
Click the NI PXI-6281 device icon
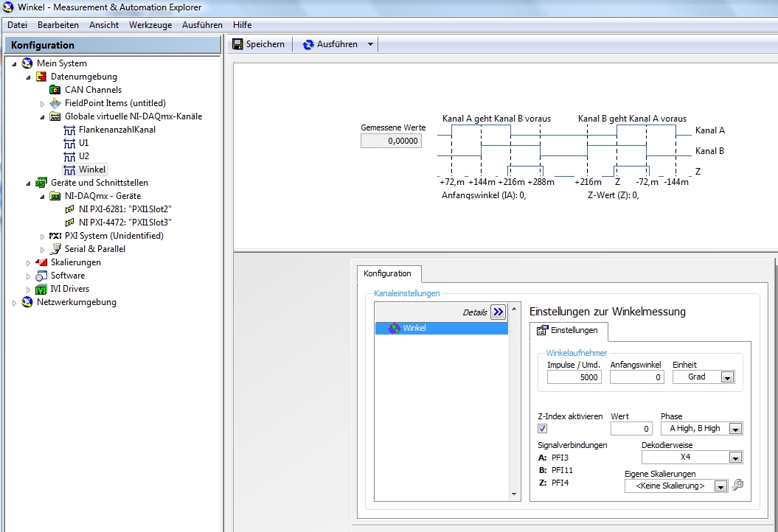[69, 209]
